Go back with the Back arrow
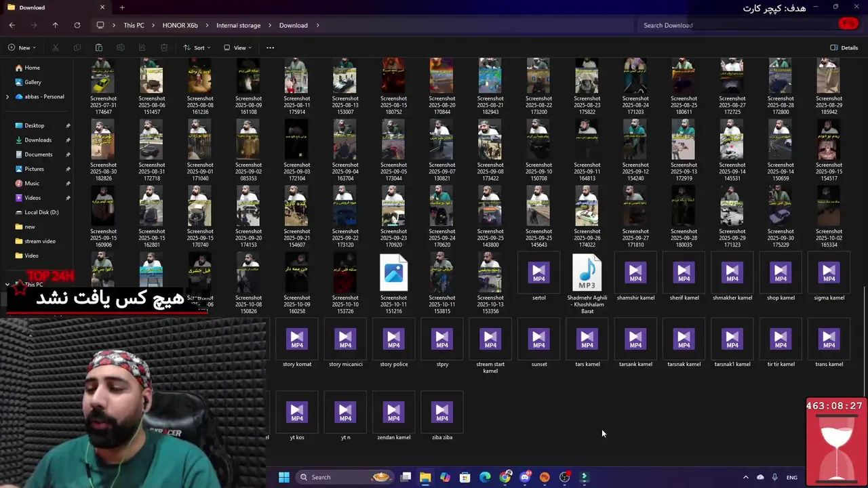 (x=12, y=25)
